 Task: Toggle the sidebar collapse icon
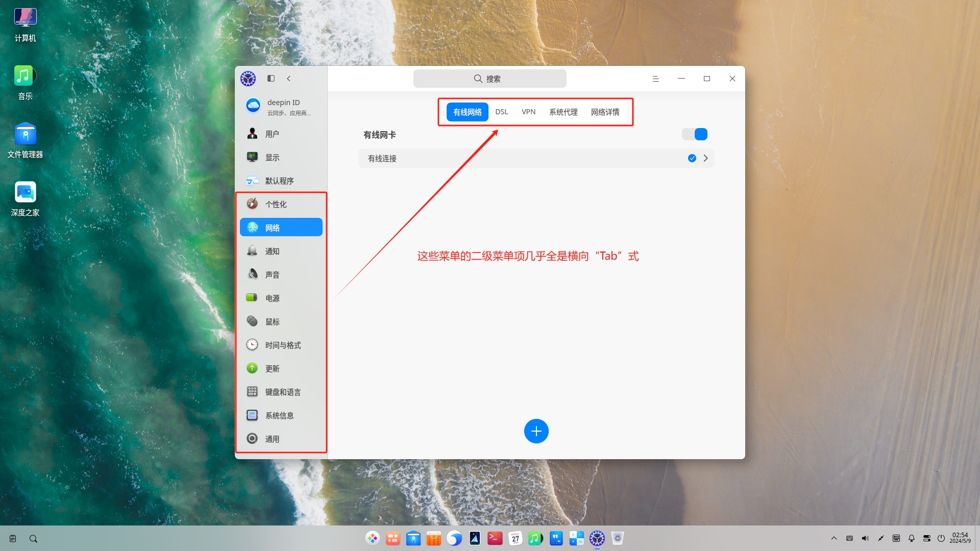pyautogui.click(x=271, y=79)
